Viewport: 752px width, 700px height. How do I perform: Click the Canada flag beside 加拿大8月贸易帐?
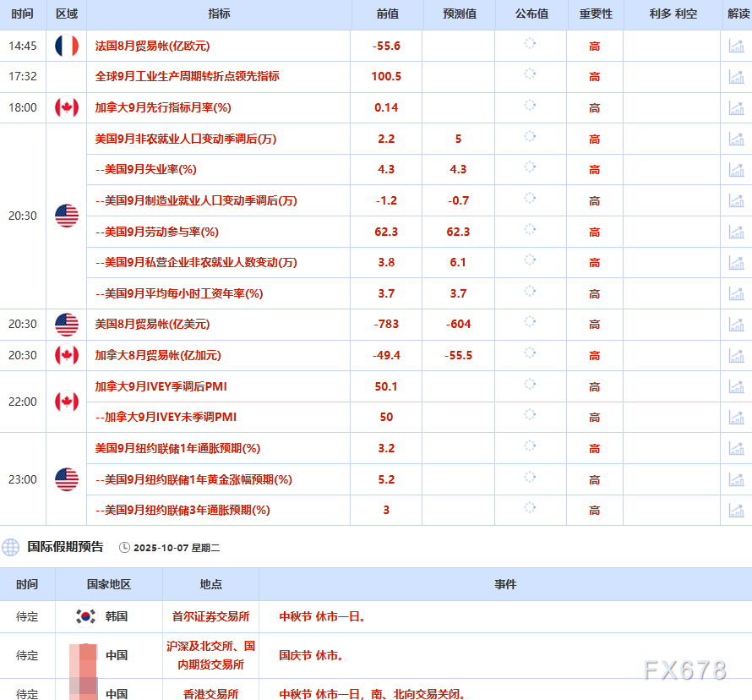[x=66, y=356]
